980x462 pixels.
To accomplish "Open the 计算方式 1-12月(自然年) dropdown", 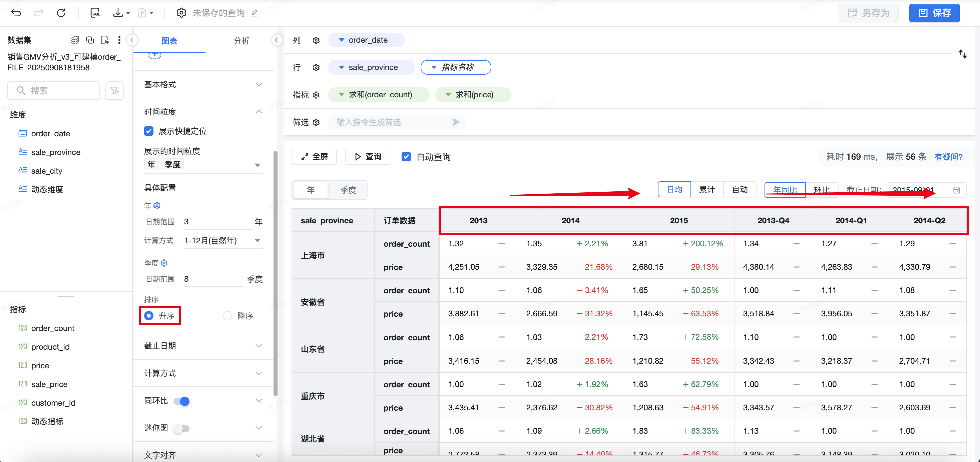I will point(222,240).
